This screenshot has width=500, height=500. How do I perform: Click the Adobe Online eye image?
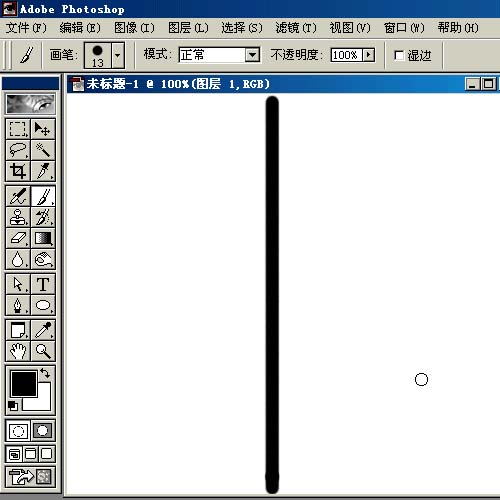30,104
